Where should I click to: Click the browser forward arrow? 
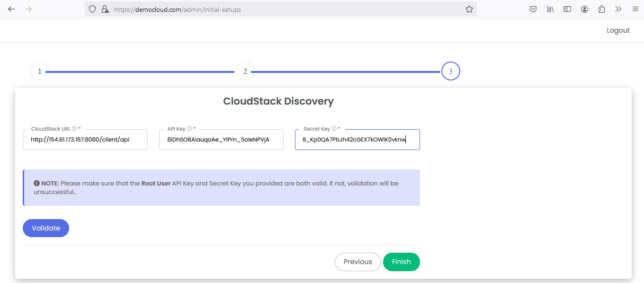coord(28,9)
